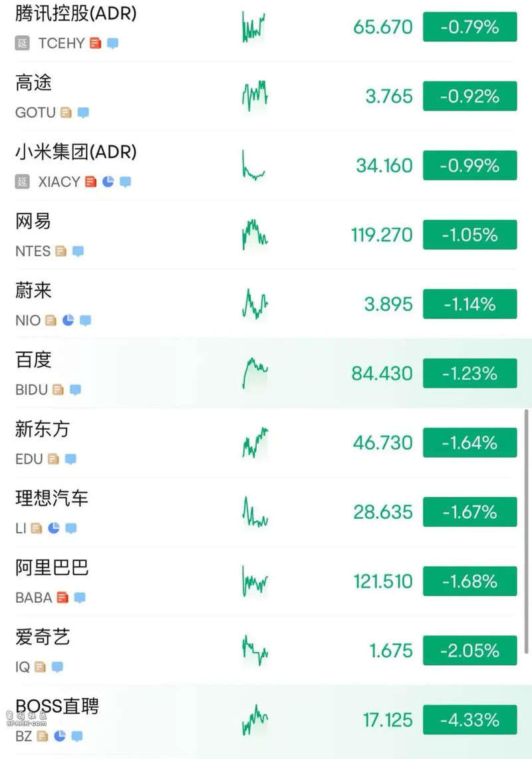Click the comment bubble beside LI ticker

click(71, 528)
